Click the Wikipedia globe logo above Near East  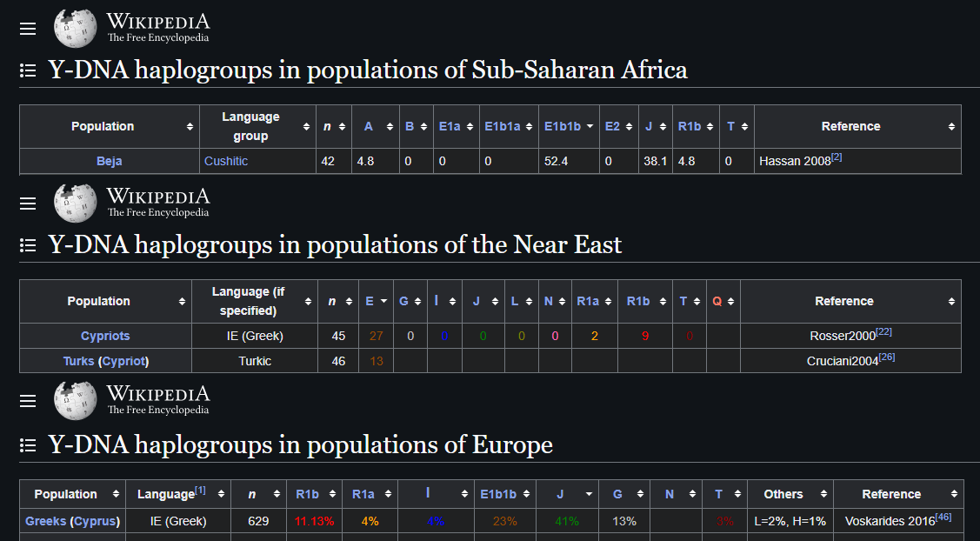coord(75,204)
